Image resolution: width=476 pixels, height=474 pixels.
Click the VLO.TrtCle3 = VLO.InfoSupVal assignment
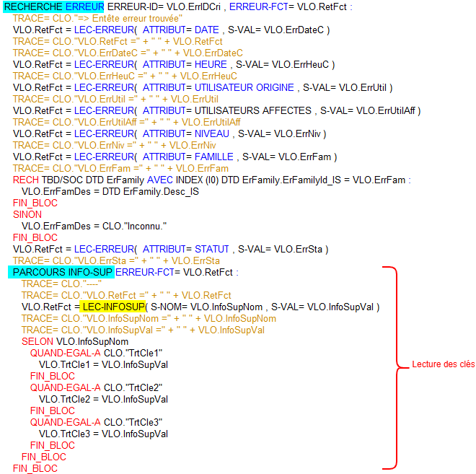click(103, 434)
